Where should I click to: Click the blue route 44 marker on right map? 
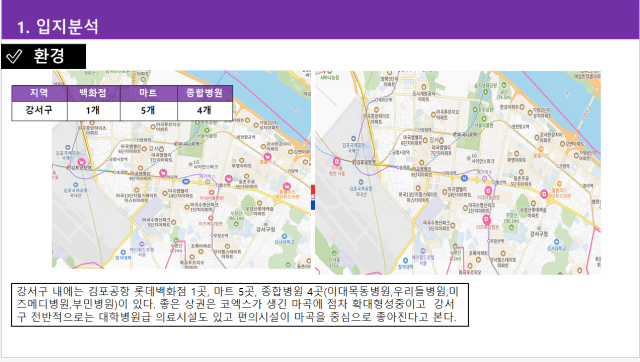click(x=464, y=178)
